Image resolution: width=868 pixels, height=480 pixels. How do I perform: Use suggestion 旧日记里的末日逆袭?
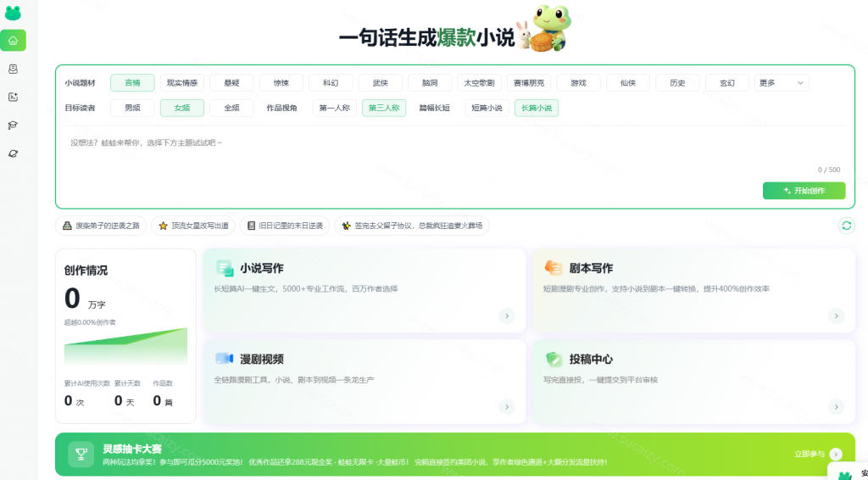[285, 226]
